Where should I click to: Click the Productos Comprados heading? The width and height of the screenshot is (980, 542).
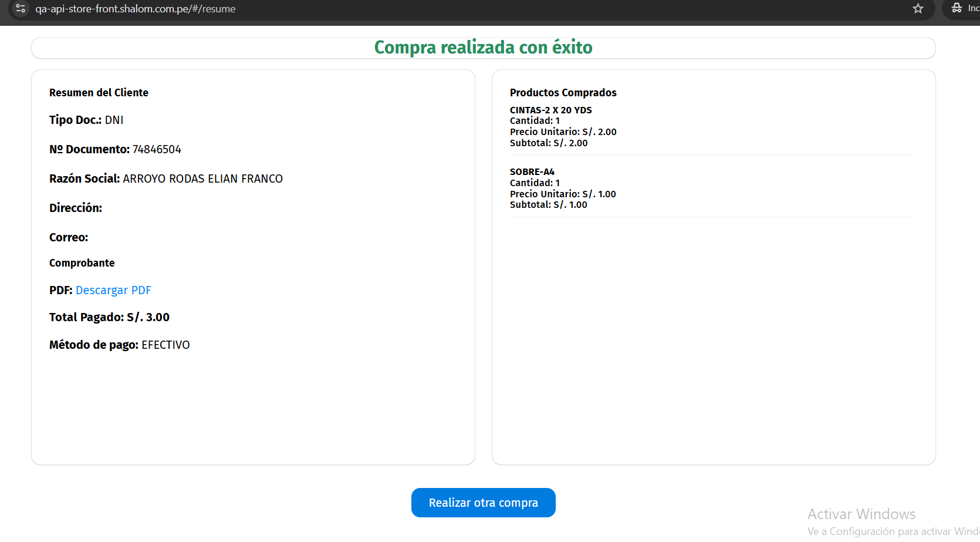(x=563, y=93)
